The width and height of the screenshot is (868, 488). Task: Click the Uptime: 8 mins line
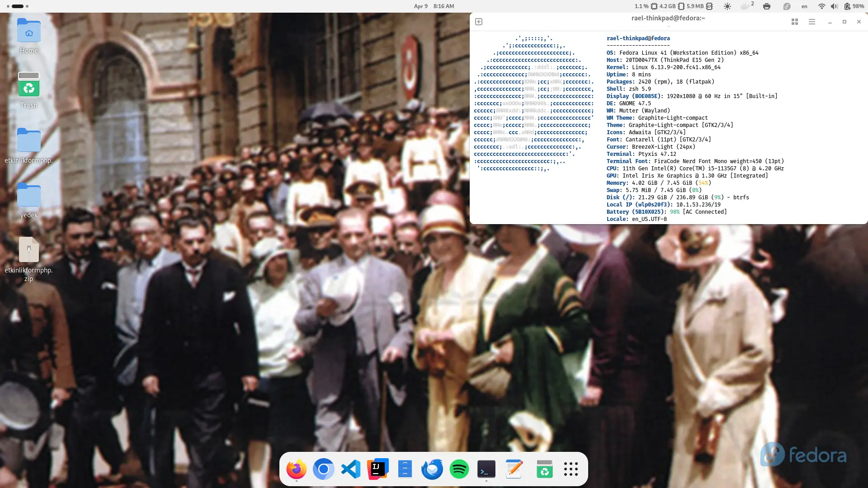coord(628,75)
